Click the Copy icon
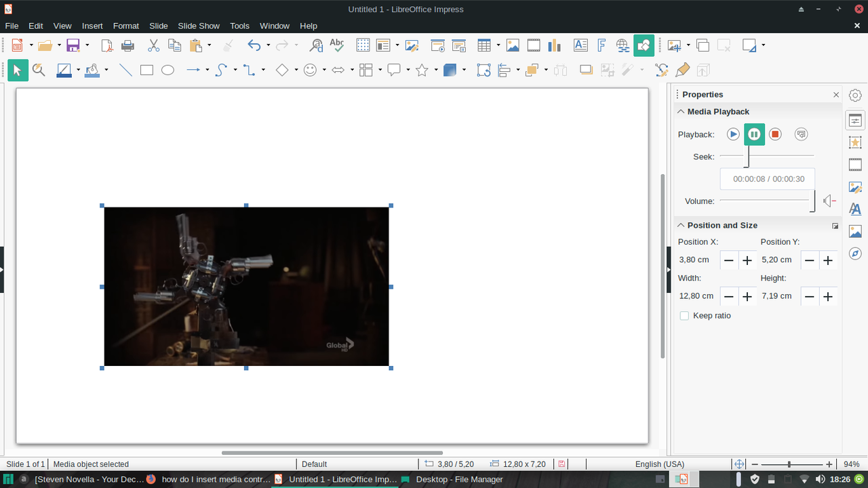Viewport: 868px width, 488px height. tap(174, 45)
